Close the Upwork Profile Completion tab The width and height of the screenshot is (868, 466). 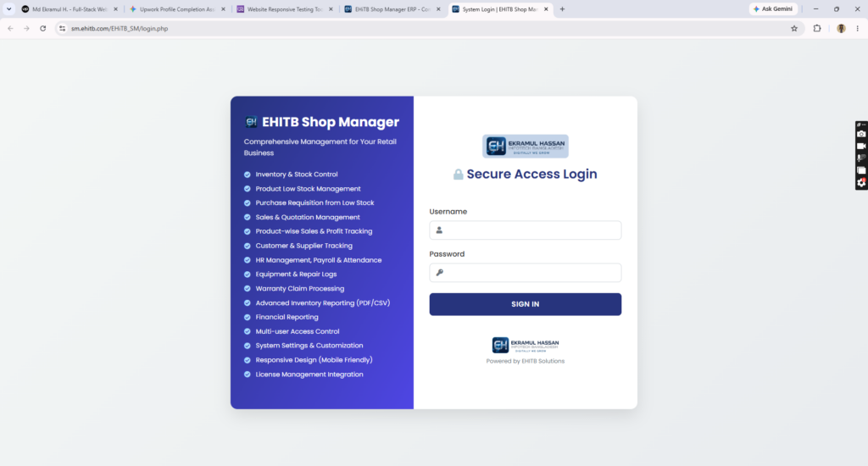(223, 9)
